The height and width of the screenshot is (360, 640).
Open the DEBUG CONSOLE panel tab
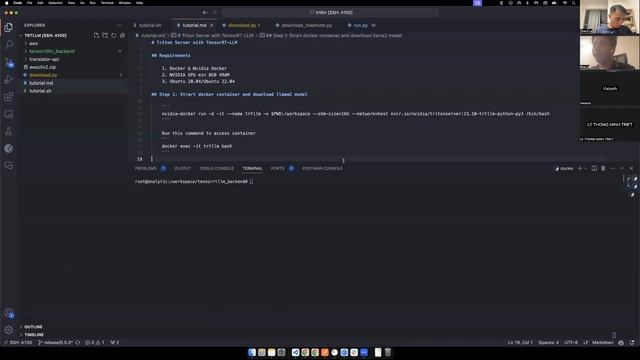point(217,168)
